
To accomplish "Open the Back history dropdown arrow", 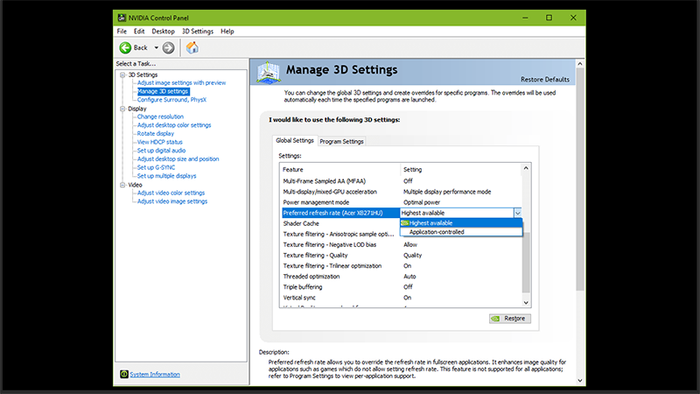I will pos(156,48).
